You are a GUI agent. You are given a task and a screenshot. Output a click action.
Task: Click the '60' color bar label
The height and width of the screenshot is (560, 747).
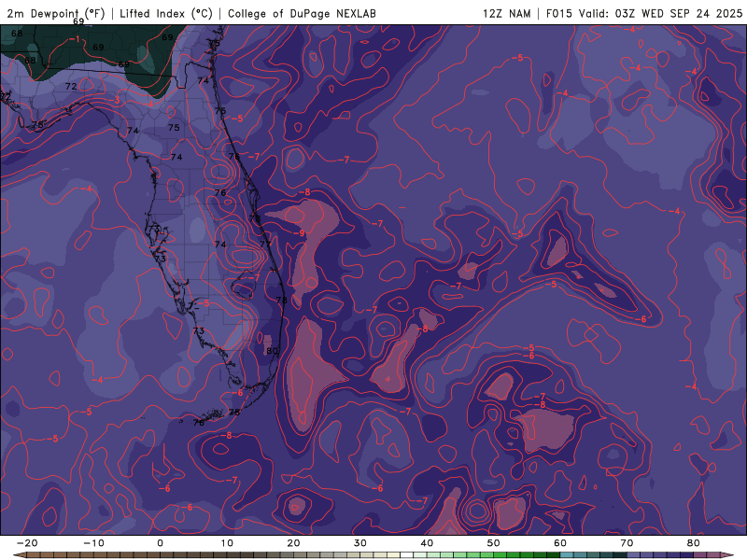click(x=560, y=543)
